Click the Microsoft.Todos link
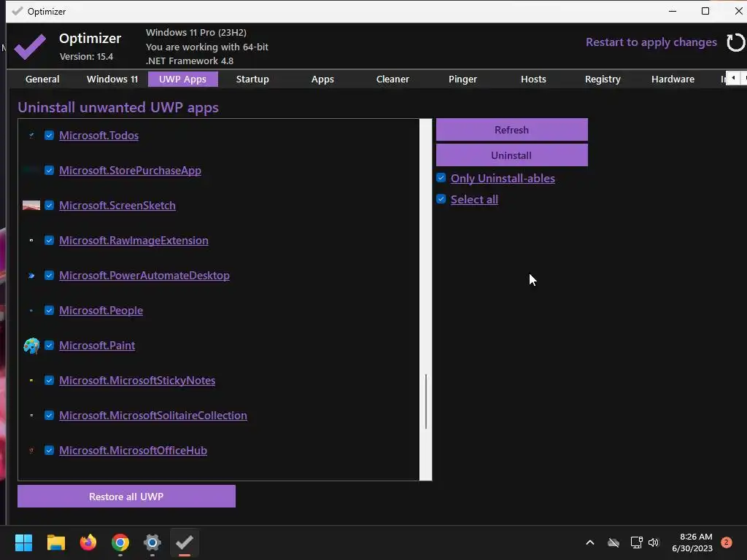 click(x=98, y=135)
